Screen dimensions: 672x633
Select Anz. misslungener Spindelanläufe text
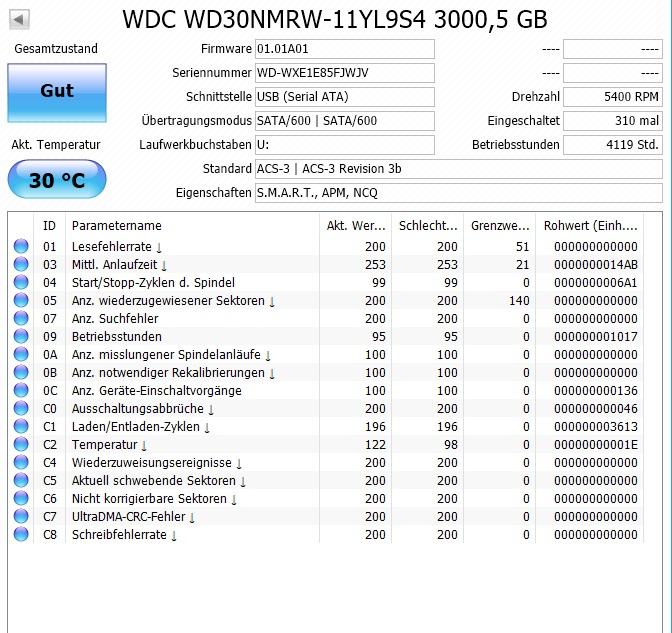click(166, 355)
